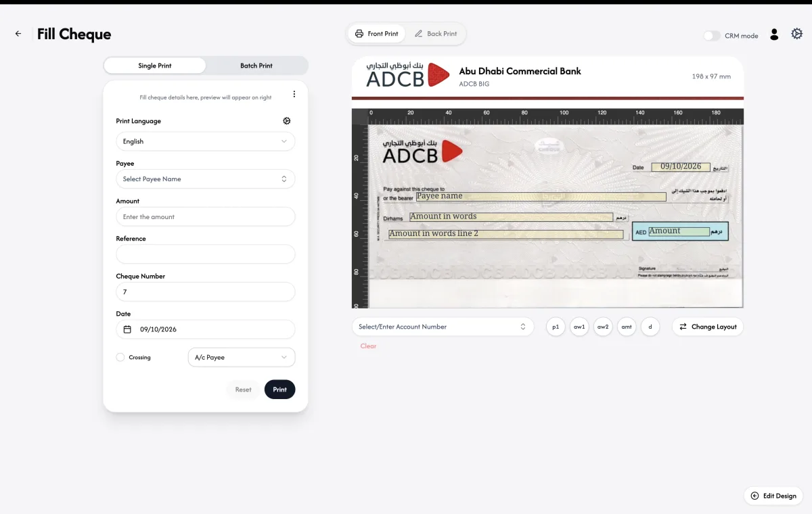Viewport: 812px width, 514px height.
Task: Click the Fill Cheque page title
Action: click(x=74, y=34)
